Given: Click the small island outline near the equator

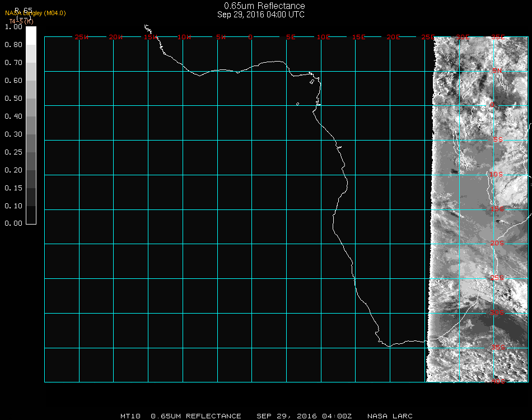Looking at the screenshot, I should (x=297, y=104).
